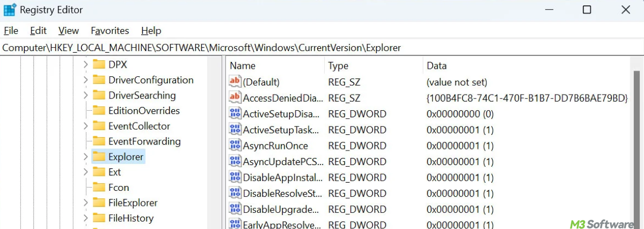
Task: Select the AccessDeniedDia... value name
Action: point(283,98)
